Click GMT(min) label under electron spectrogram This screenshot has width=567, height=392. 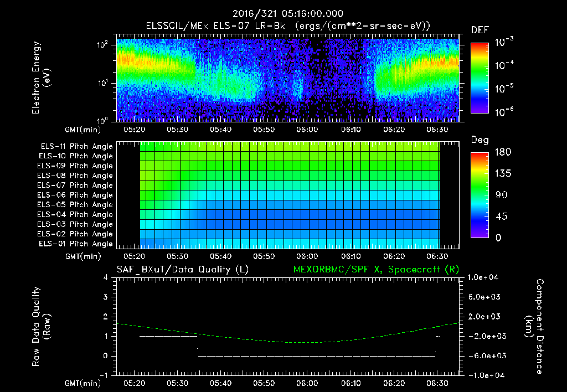tap(83, 130)
